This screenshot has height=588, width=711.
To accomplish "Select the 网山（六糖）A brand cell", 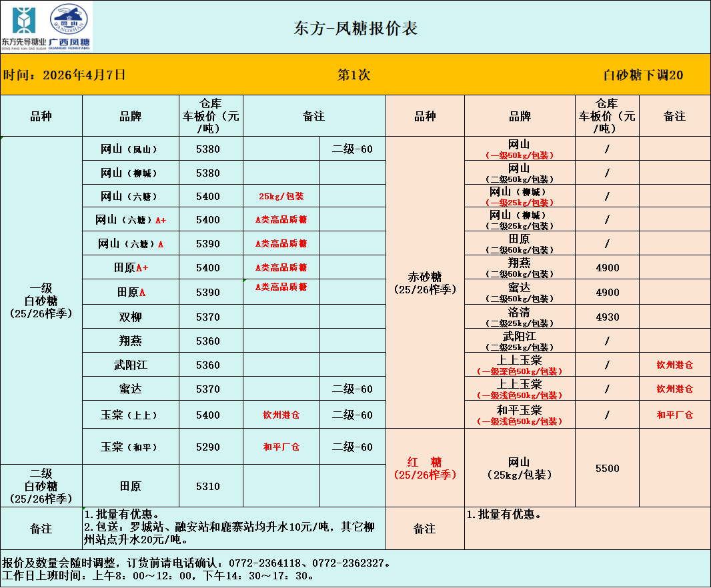I will tap(131, 243).
